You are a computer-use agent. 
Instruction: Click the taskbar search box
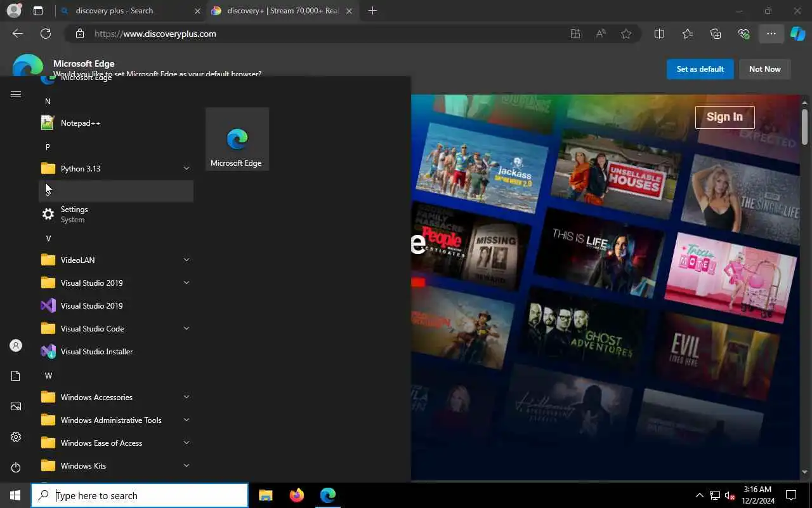pos(140,495)
